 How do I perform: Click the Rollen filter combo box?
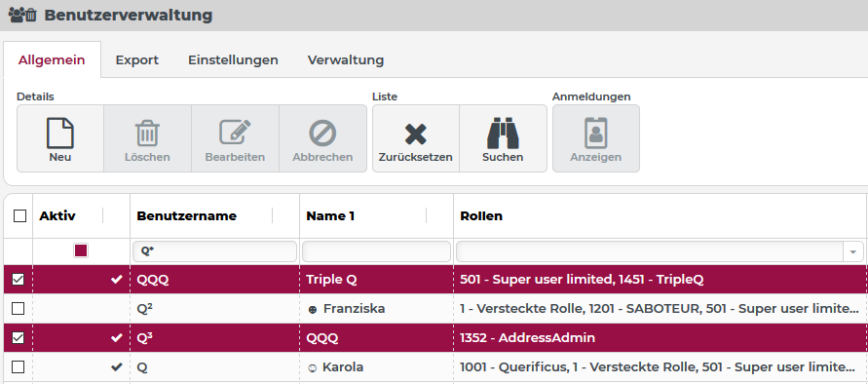(x=660, y=251)
